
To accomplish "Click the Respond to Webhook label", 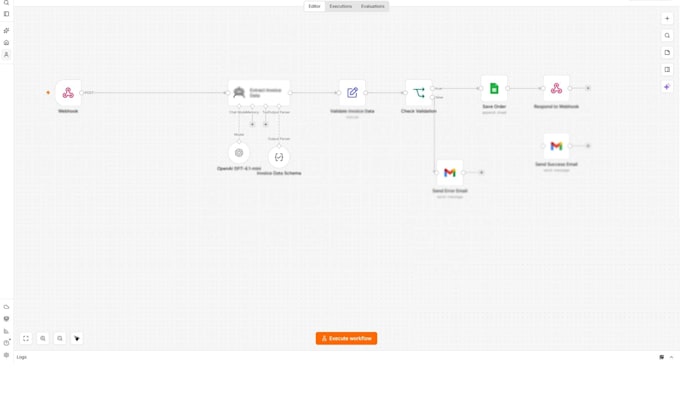I will point(556,107).
